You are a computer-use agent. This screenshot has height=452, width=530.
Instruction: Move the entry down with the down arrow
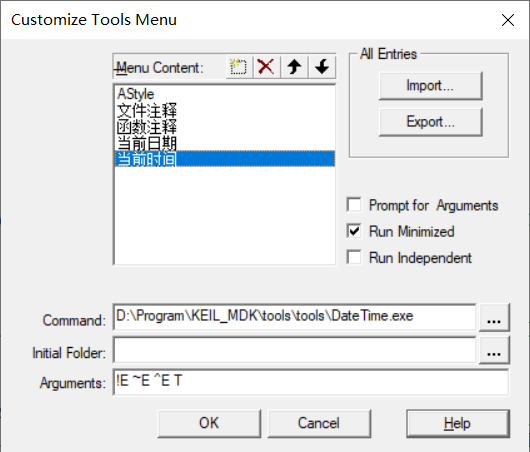(x=322, y=67)
